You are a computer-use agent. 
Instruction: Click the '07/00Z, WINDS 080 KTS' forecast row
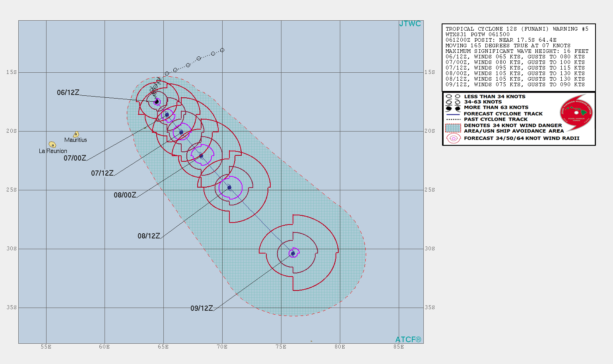[x=515, y=62]
